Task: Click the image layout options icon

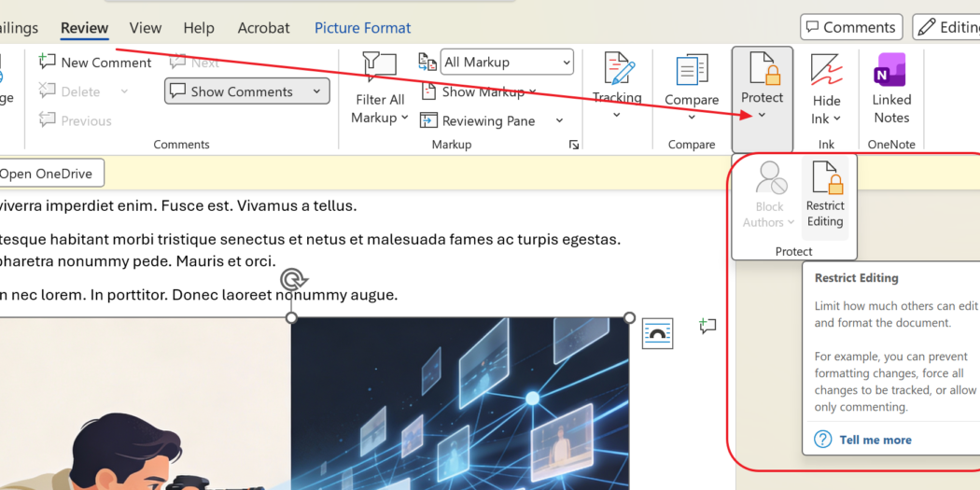Action: [657, 333]
